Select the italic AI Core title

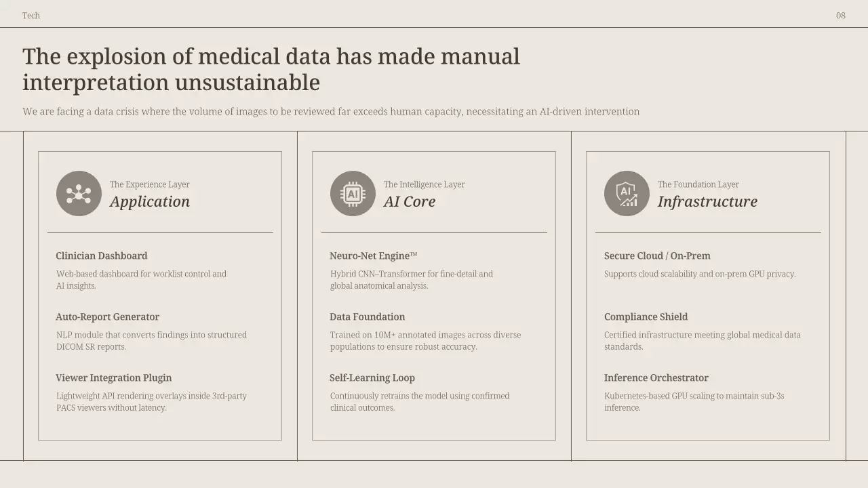click(x=410, y=201)
